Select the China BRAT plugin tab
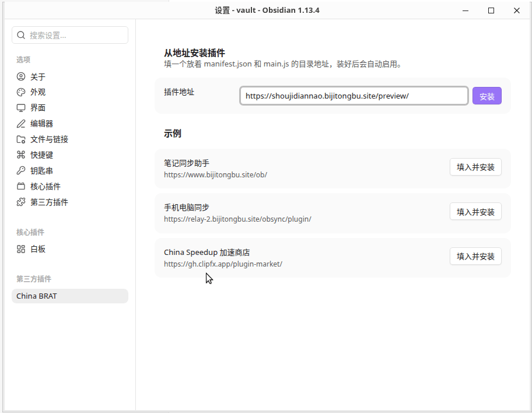Screen dimensions: 532x413 click(x=70, y=296)
